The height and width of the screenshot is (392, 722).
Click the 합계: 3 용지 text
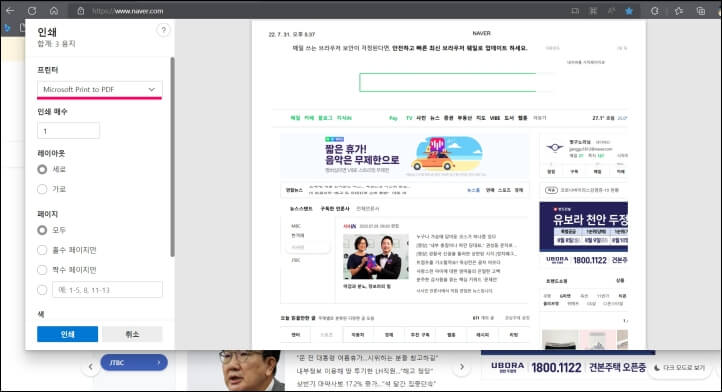56,44
